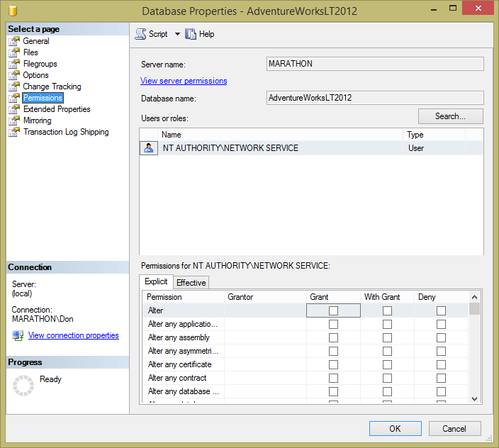This screenshot has width=499, height=448.
Task: Click the Script toolbar button
Action: [152, 34]
